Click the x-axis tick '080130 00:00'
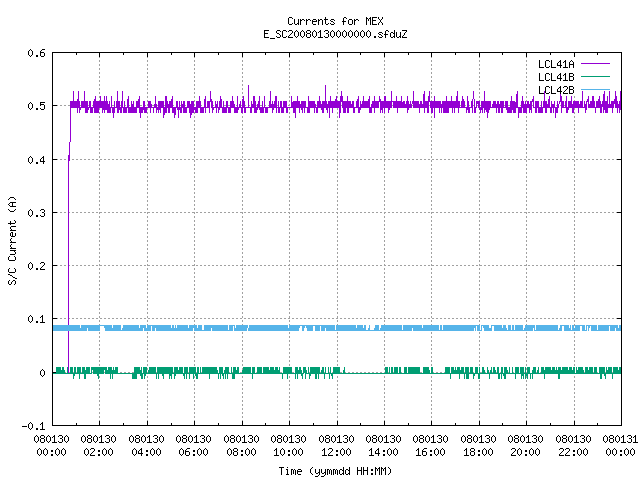The image size is (640, 480). (51, 446)
